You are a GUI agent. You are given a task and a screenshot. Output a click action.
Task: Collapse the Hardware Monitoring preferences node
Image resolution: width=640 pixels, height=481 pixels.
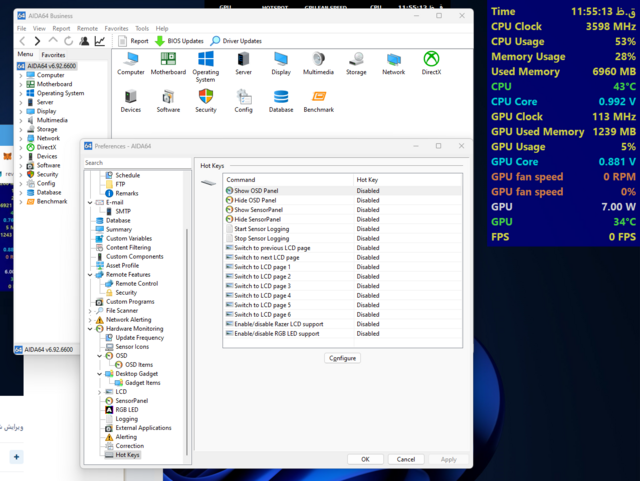pos(90,329)
